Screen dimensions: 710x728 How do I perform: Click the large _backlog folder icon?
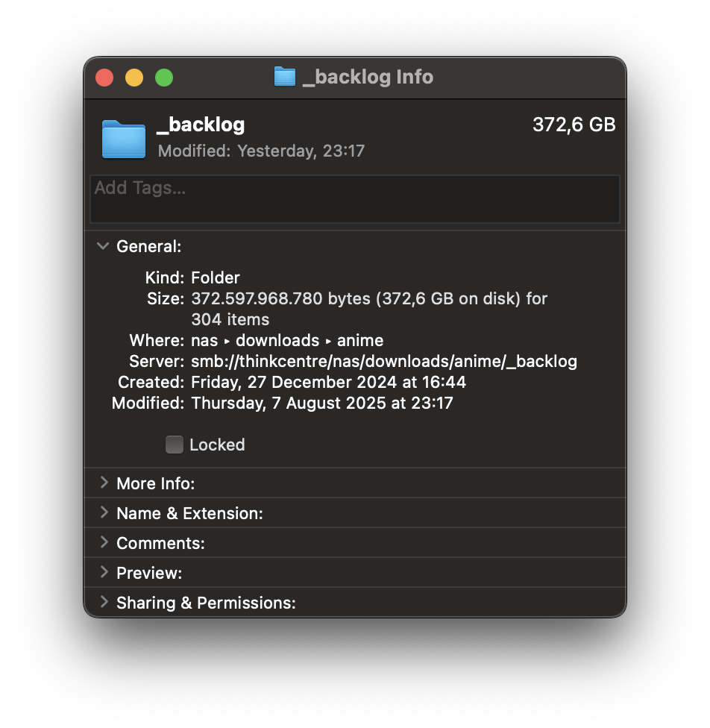pyautogui.click(x=124, y=139)
